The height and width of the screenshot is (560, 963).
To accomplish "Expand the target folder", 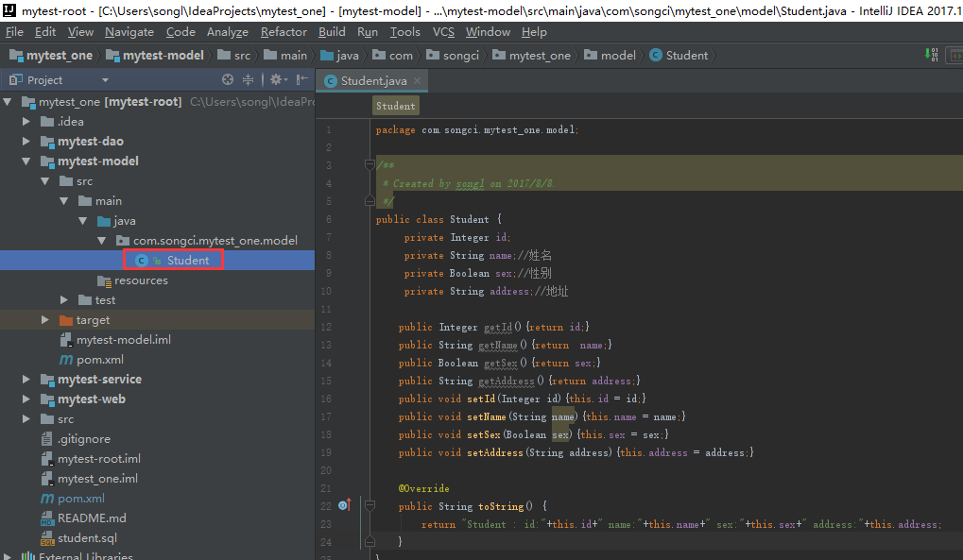I will click(45, 320).
